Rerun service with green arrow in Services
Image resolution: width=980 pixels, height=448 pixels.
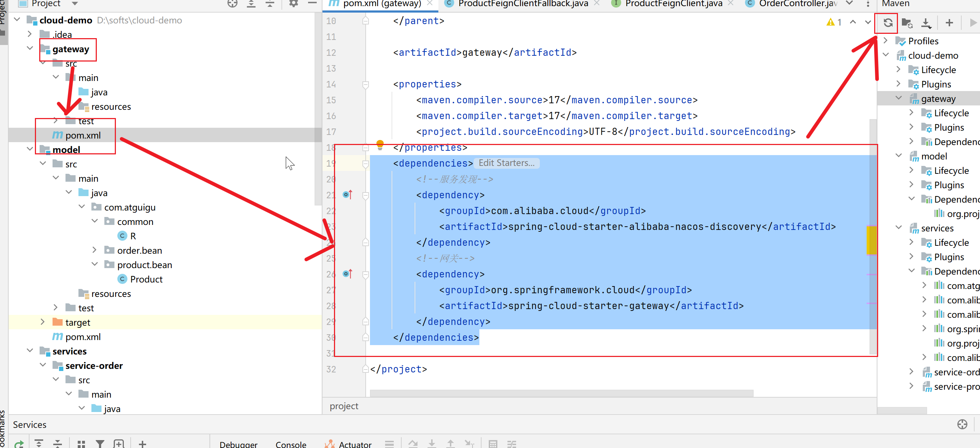(x=19, y=444)
